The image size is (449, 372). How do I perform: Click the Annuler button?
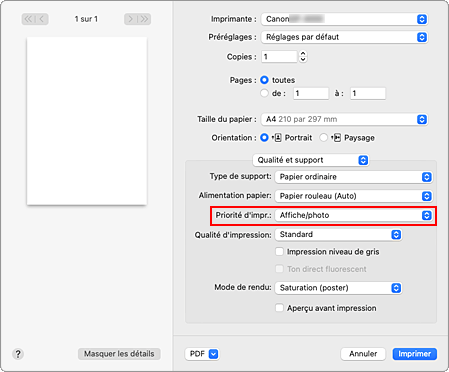tap(363, 354)
